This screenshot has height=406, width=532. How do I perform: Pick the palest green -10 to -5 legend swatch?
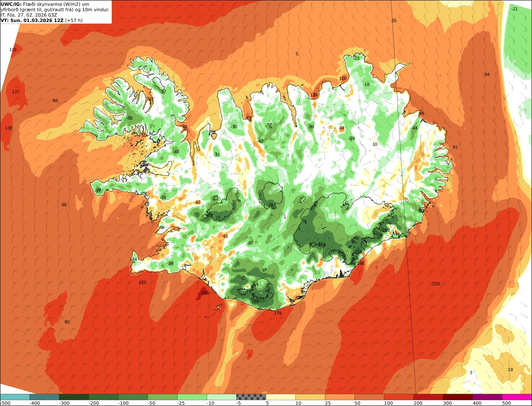pos(222,397)
